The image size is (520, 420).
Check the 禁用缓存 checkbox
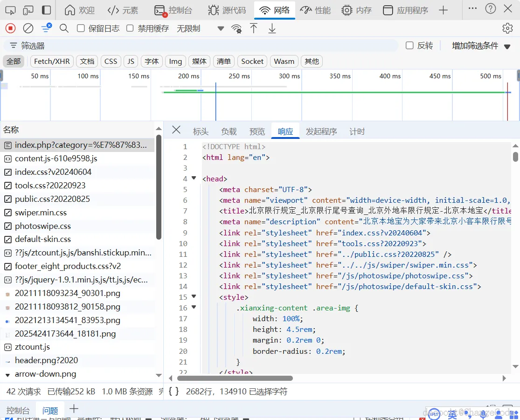coord(130,28)
